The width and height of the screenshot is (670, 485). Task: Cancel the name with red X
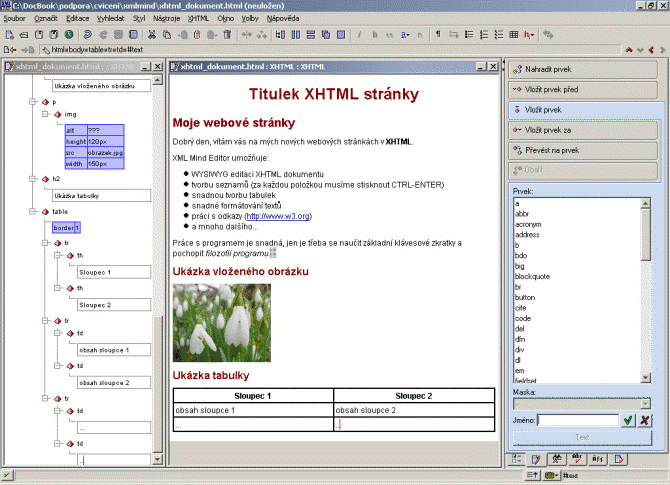point(644,420)
